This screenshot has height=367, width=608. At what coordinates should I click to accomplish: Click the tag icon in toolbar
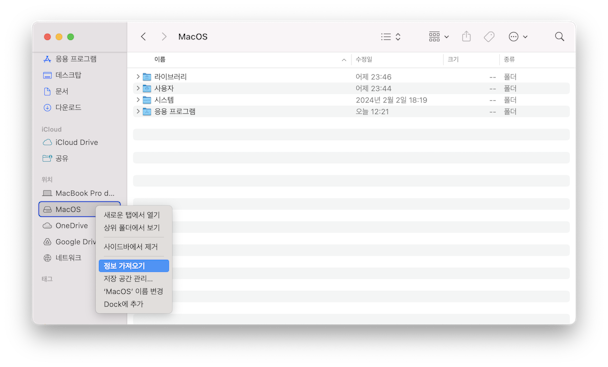(x=489, y=36)
